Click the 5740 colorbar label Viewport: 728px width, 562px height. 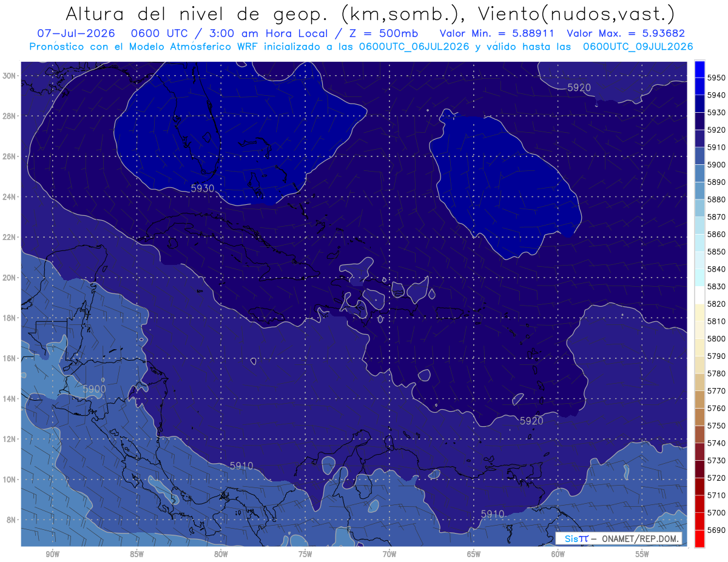coord(716,443)
